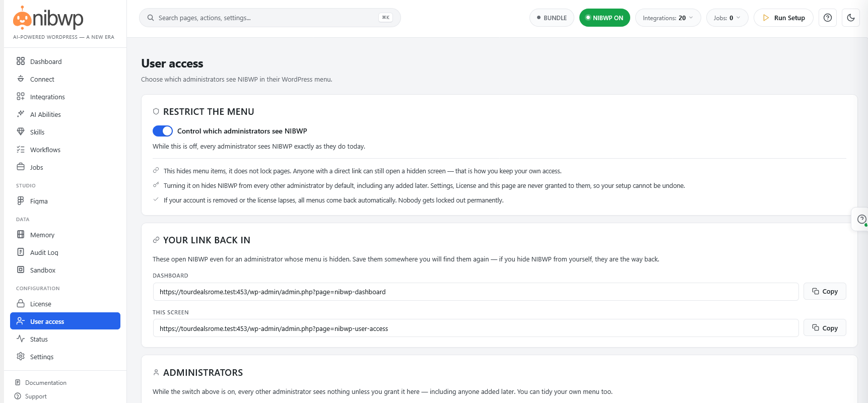Expand the Jobs: 0 dropdown

727,18
